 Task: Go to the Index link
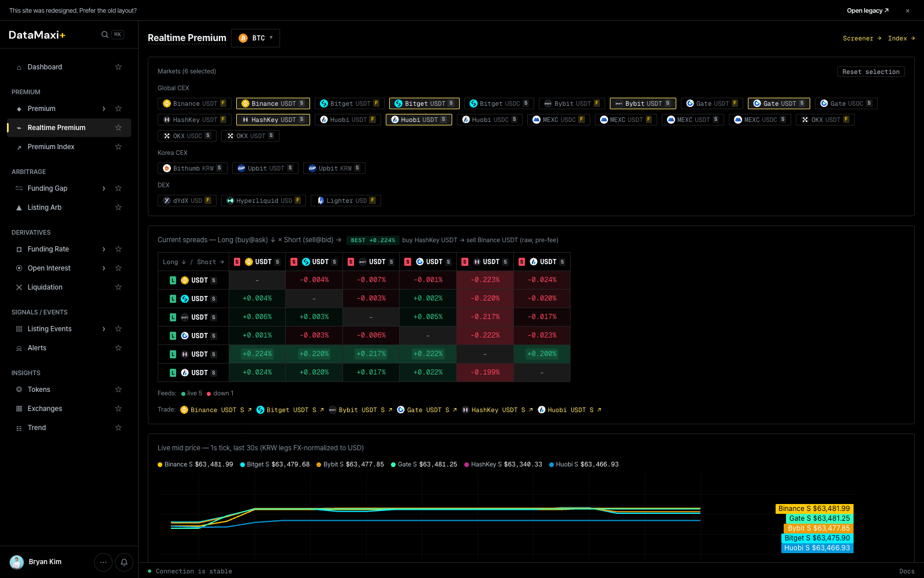(x=901, y=38)
